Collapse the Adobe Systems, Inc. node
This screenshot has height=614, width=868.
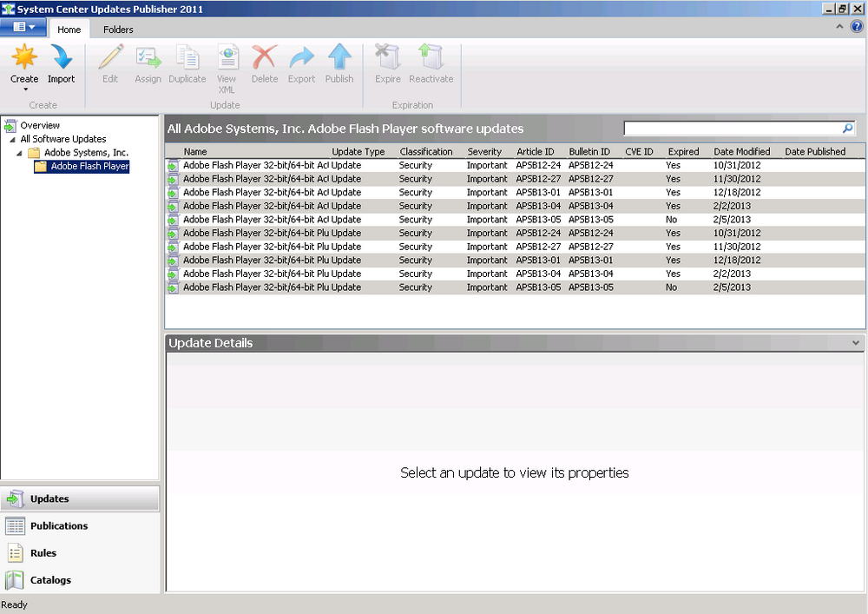(19, 153)
